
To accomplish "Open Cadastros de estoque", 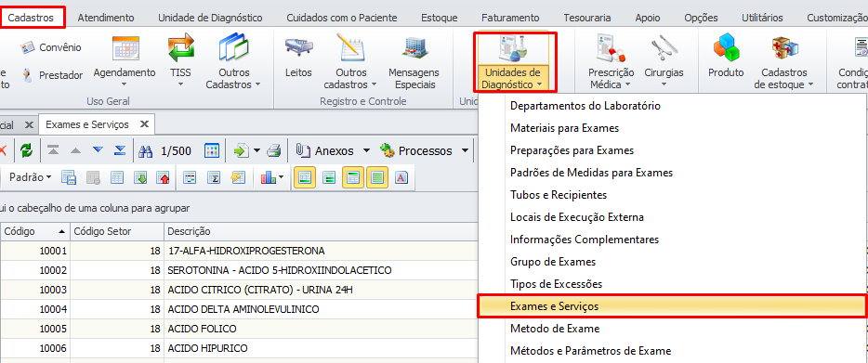I will click(x=783, y=61).
